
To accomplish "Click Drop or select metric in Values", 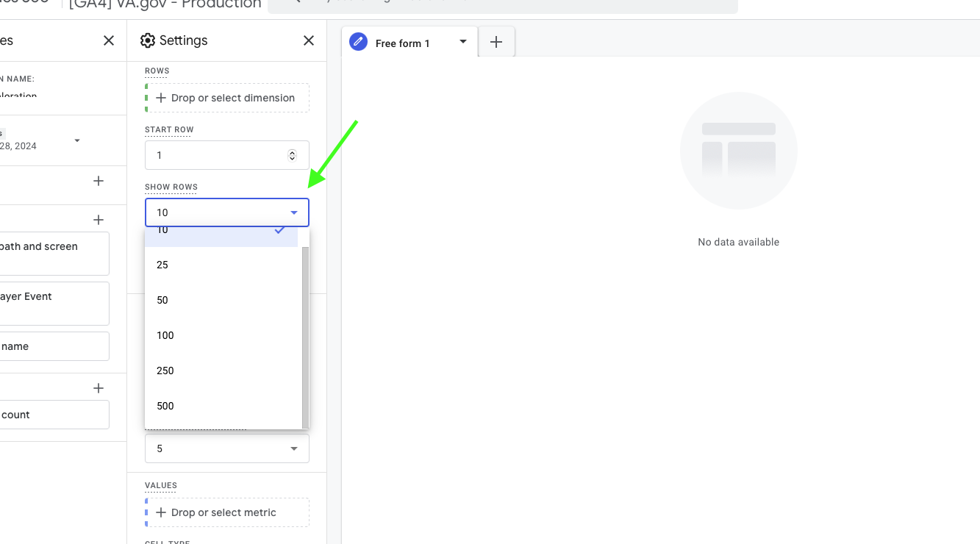I will (226, 512).
